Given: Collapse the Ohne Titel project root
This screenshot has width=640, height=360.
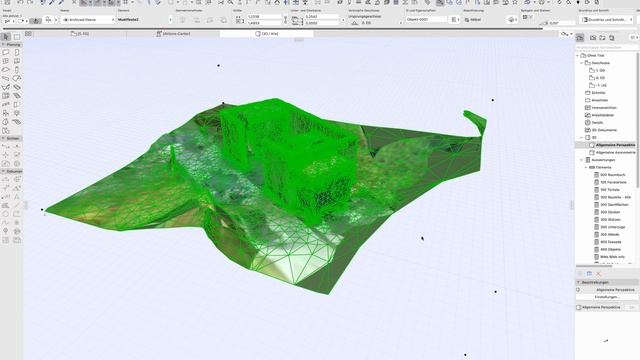Looking at the screenshot, I should coord(578,56).
